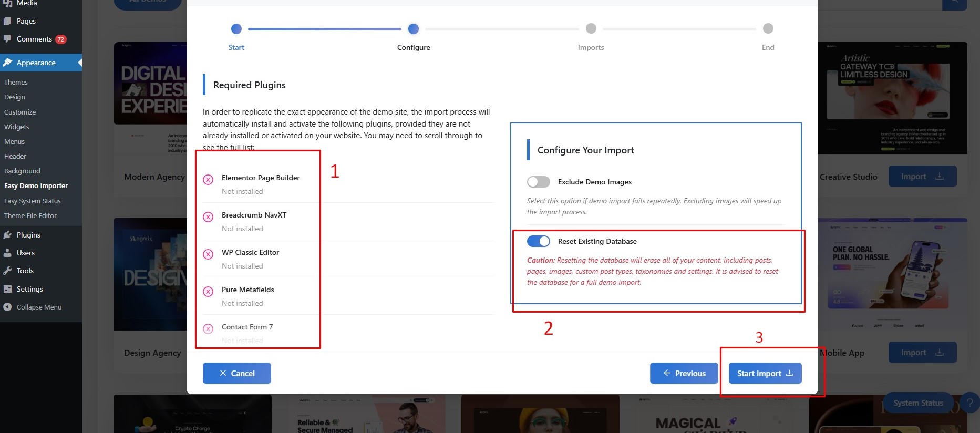The height and width of the screenshot is (433, 980).
Task: Click the Appearance paintbrush icon in sidebar
Action: [7, 63]
